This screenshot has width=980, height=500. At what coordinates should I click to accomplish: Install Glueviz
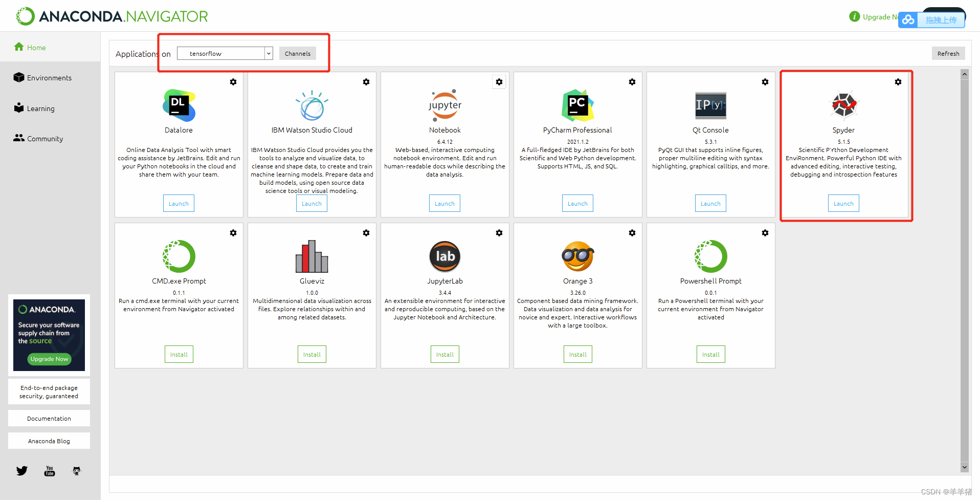point(312,354)
